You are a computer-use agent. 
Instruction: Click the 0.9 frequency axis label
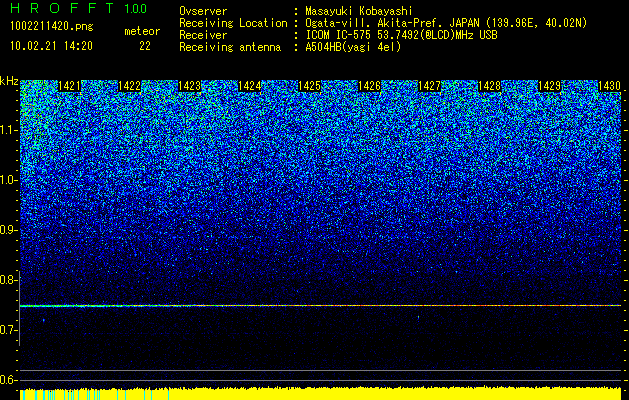pos(9,230)
